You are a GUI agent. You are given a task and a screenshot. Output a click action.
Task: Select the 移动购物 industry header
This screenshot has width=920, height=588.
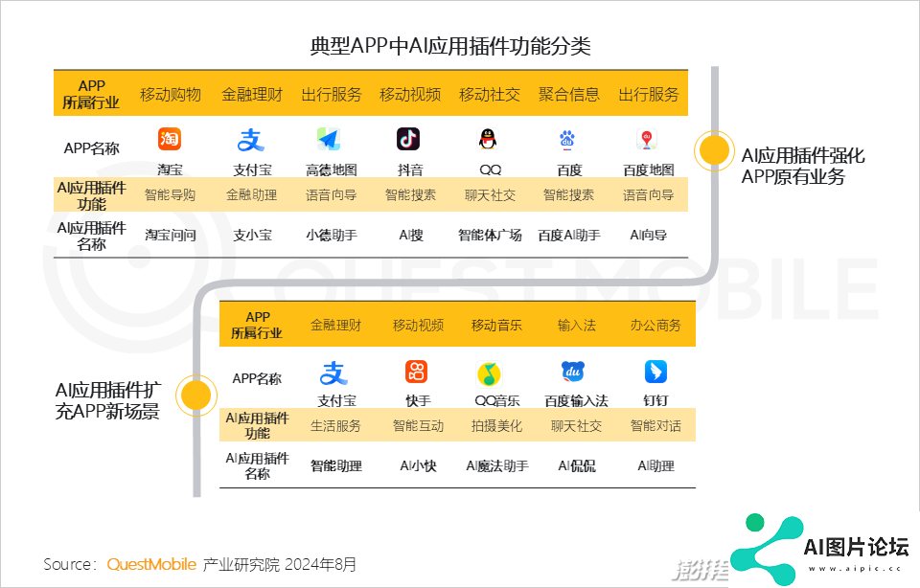(x=171, y=95)
